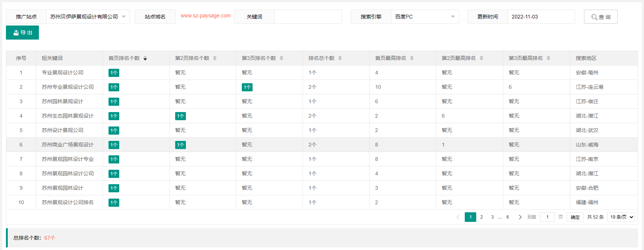Go to previous page arrow
This screenshot has height=250, width=644.
tap(458, 217)
